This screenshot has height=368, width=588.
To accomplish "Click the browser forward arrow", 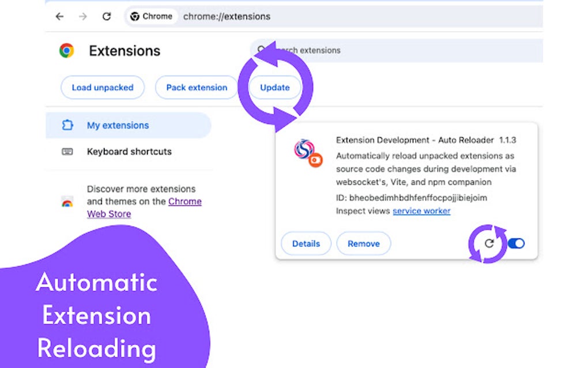I will [83, 17].
